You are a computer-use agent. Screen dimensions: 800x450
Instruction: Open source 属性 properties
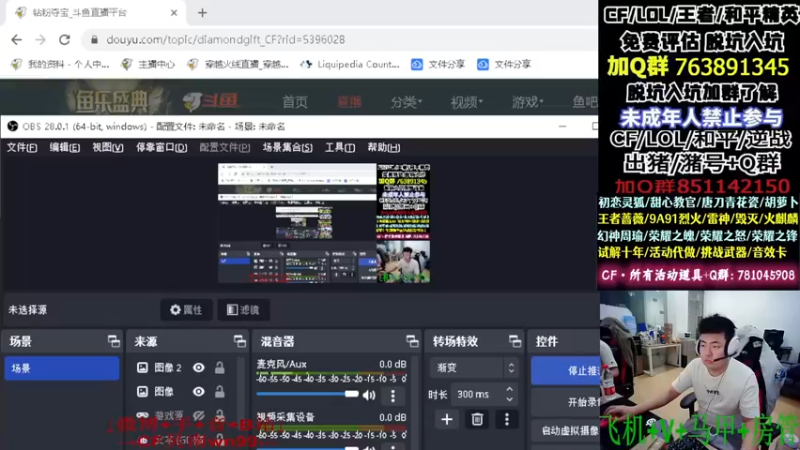pos(187,310)
